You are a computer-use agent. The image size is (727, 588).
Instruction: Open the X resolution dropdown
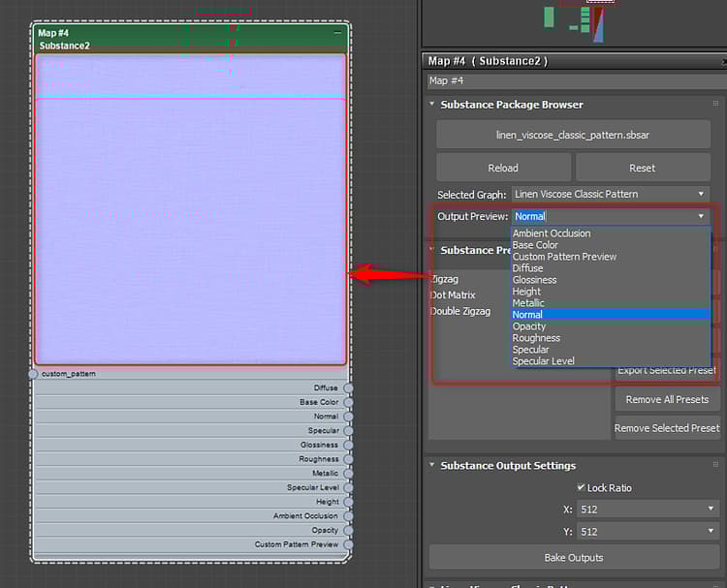[646, 509]
